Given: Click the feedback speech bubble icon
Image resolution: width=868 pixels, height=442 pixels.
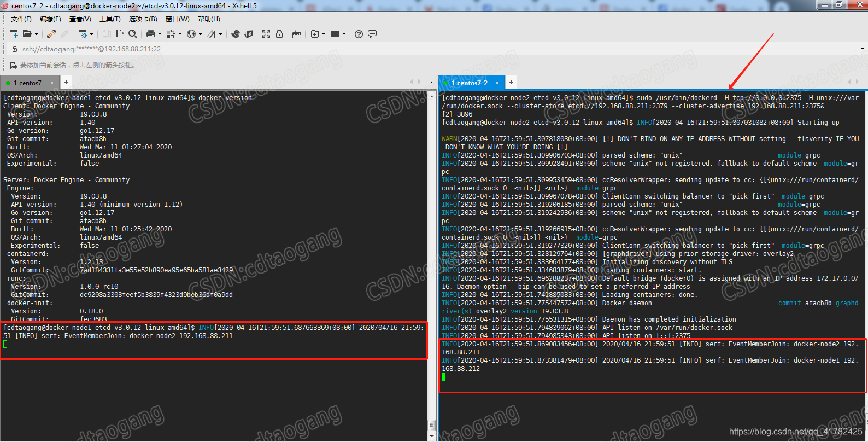Looking at the screenshot, I should click(x=372, y=34).
